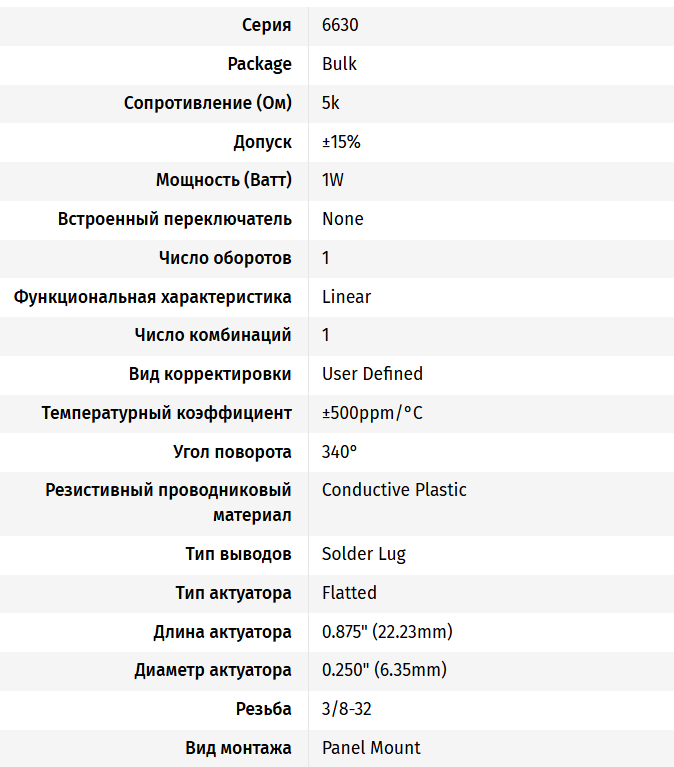
Task: Select the Panel Mount value
Action: click(371, 748)
